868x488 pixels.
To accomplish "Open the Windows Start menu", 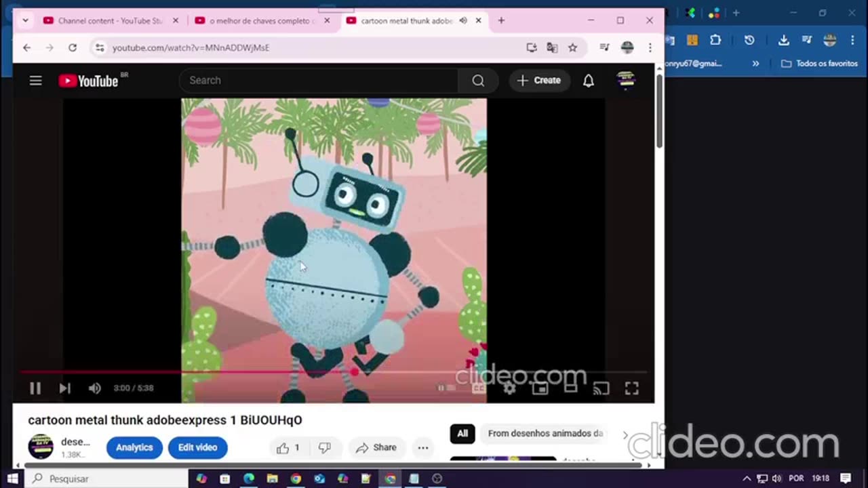I will [12, 479].
